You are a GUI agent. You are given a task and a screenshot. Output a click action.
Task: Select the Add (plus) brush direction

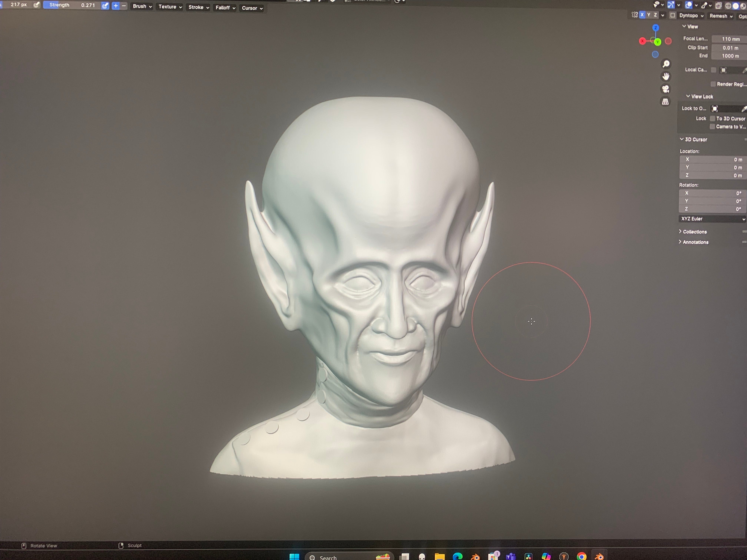coord(115,5)
